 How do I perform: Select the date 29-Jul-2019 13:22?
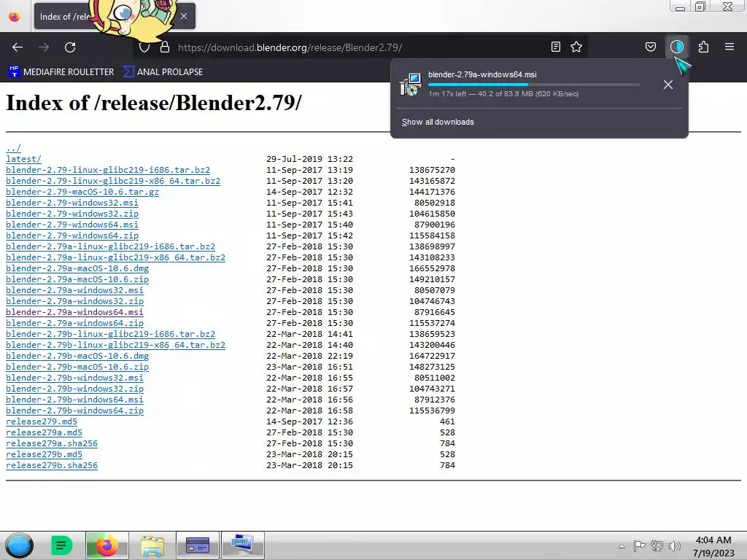pos(309,159)
